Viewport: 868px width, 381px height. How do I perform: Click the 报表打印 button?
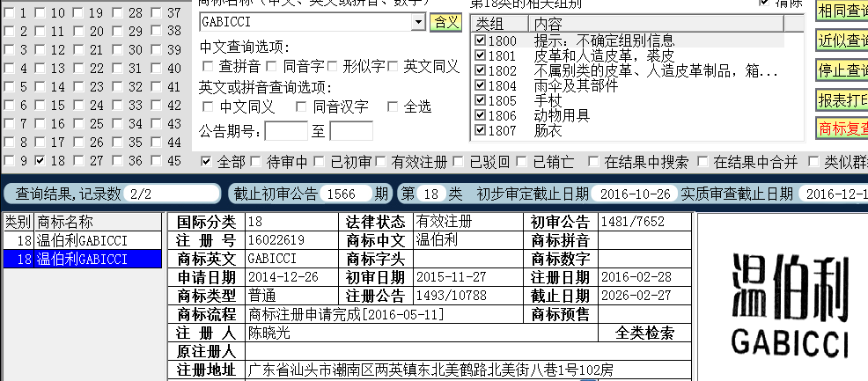pos(842,99)
